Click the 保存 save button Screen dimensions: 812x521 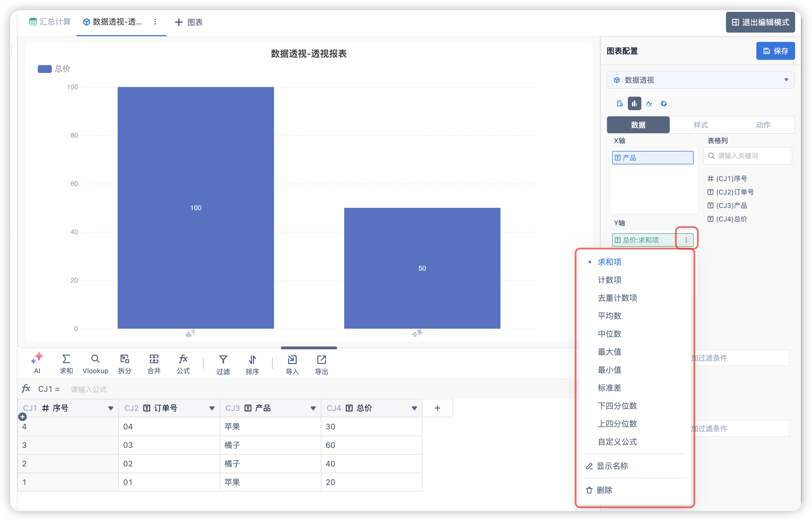pyautogui.click(x=775, y=51)
